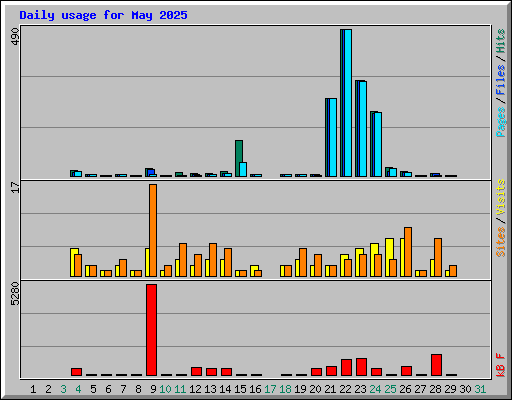Click the KB F legend label
Image resolution: width=512 pixels, height=400 pixels.
click(x=501, y=365)
